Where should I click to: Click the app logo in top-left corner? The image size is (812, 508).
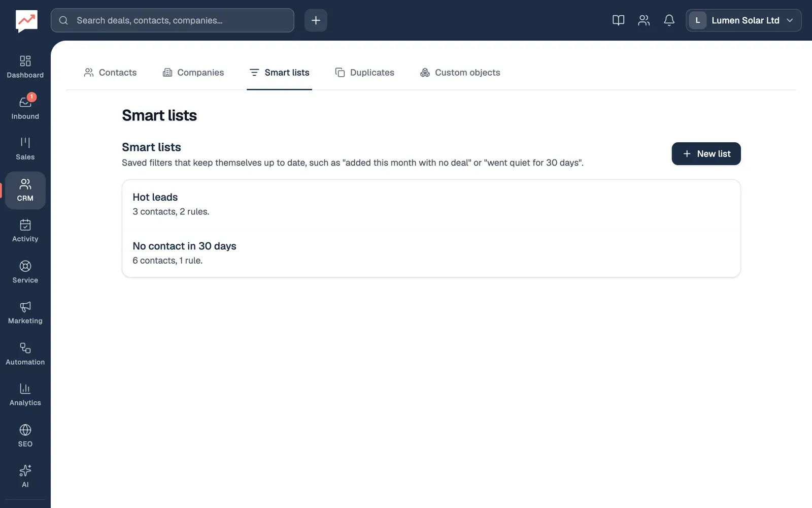(x=26, y=21)
